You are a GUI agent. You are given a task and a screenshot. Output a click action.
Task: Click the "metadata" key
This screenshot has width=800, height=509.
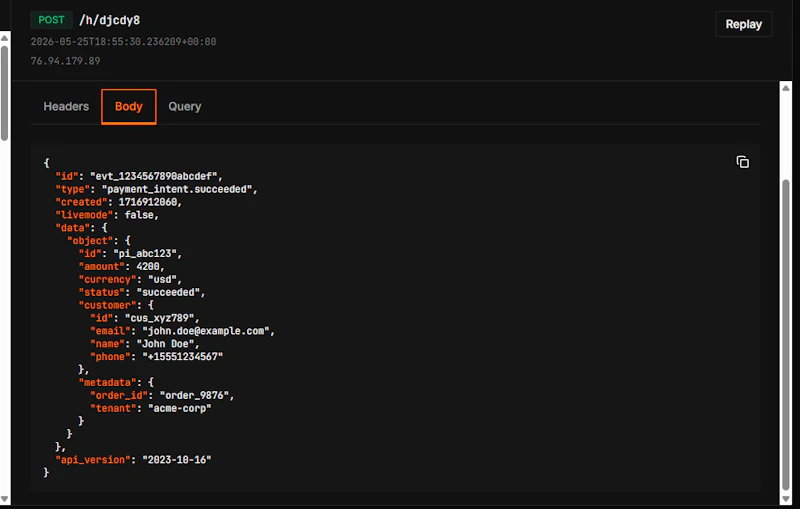[107, 383]
